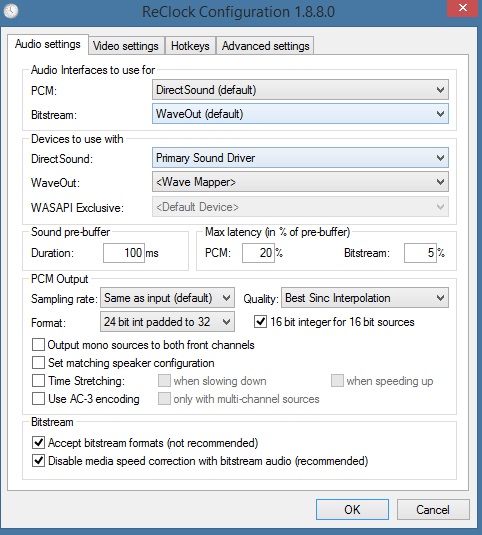Open the PCM audio interface dropdown
Image resolution: width=482 pixels, height=535 pixels.
(x=300, y=90)
